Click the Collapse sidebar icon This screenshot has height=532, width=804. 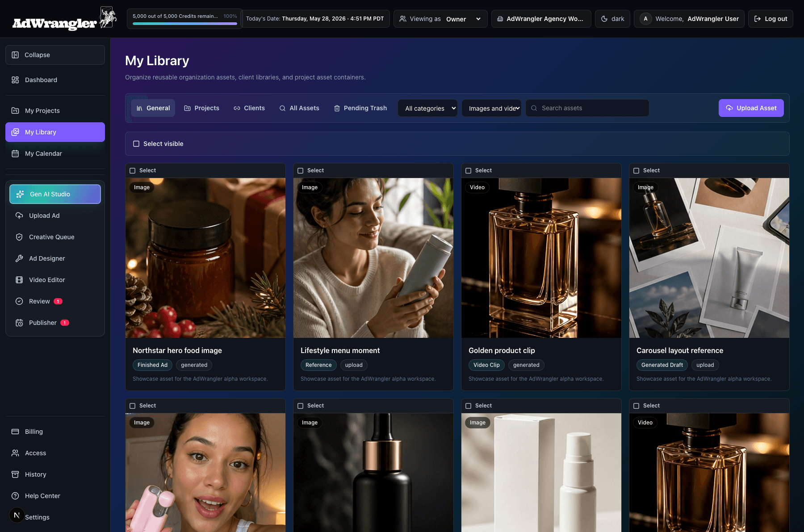15,55
